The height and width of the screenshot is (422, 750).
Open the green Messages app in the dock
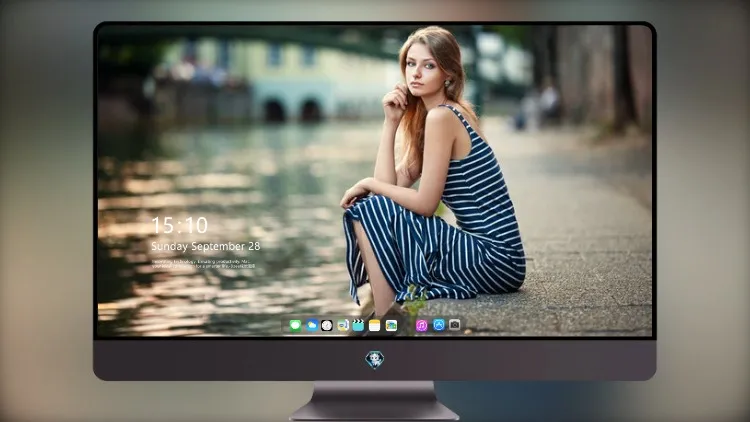[296, 325]
